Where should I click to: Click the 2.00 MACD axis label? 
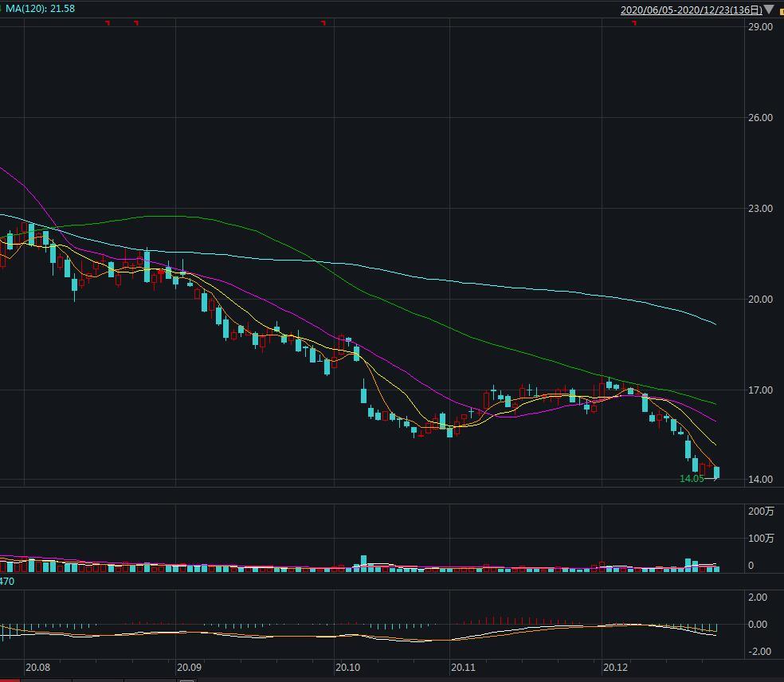pyautogui.click(x=758, y=597)
